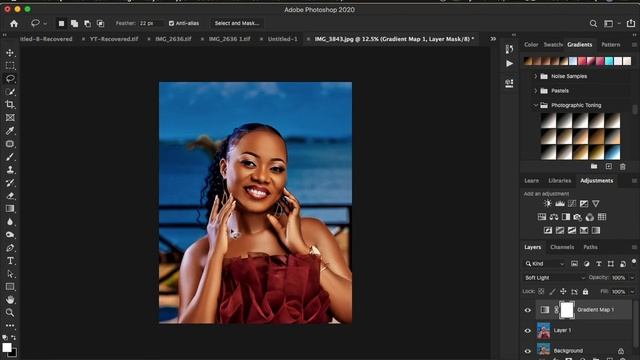Add a Photo Filter adjustment
This screenshot has height=360, width=640.
tap(578, 217)
